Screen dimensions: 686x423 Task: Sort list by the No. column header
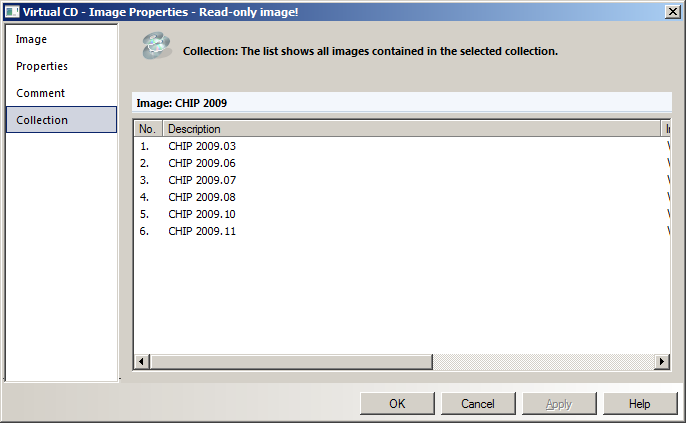click(148, 129)
